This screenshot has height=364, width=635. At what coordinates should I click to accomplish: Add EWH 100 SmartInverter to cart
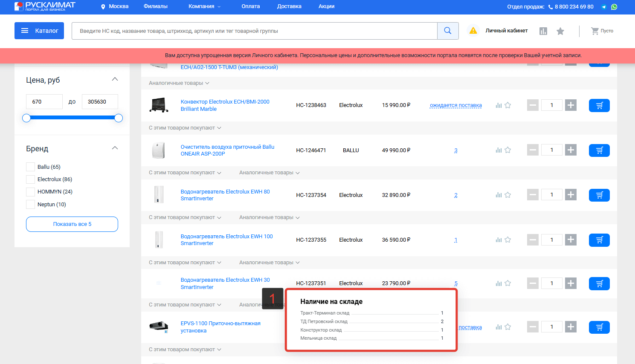coord(599,240)
